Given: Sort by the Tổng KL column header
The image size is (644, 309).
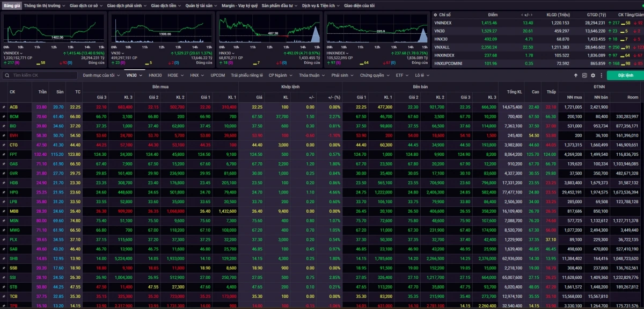Looking at the screenshot, I should pos(515,92).
